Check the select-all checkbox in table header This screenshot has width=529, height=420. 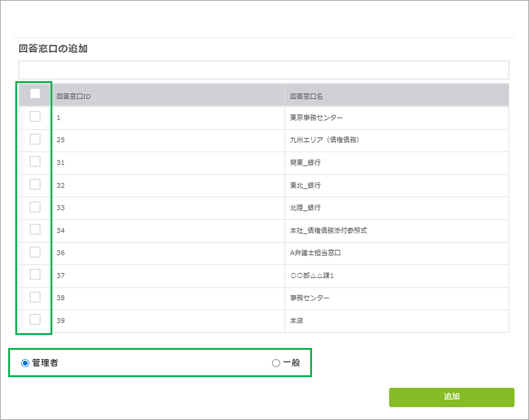point(35,94)
